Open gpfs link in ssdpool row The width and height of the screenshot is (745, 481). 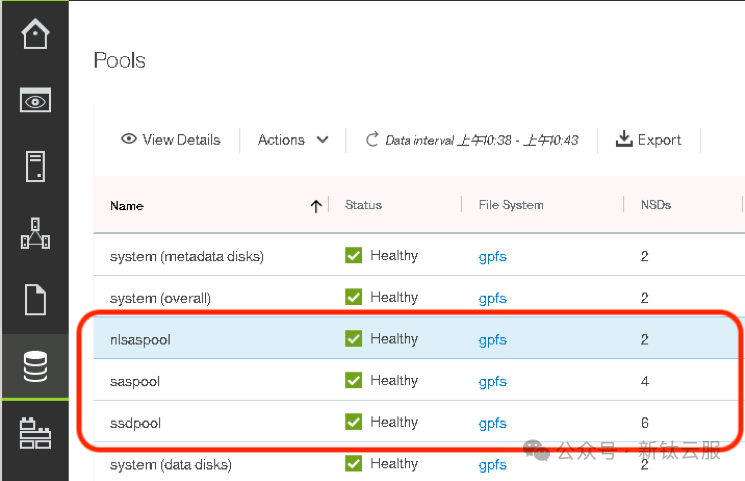[493, 423]
